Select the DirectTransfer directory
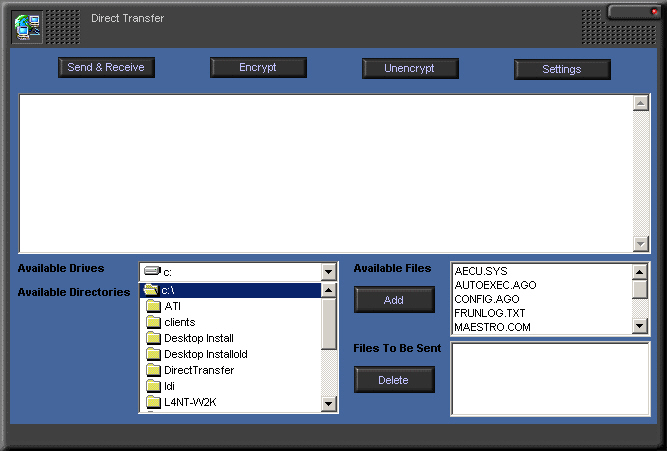Screen dimensions: 667x451 tap(230, 370)
